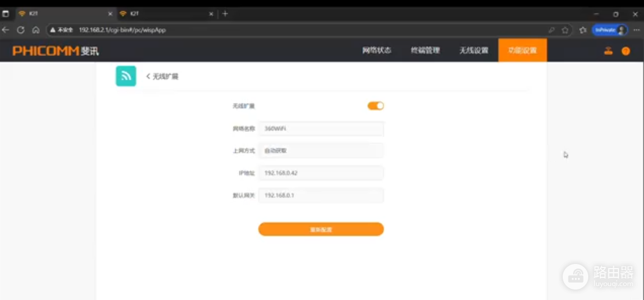Click the not-secure warning icon

[53, 30]
